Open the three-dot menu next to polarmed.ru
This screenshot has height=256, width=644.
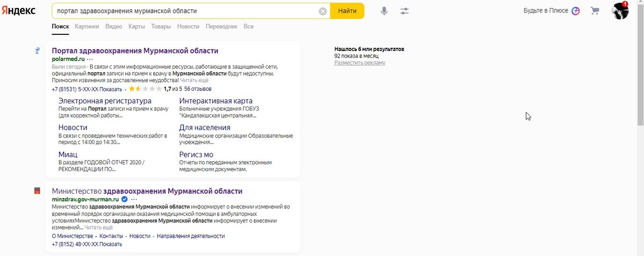pyautogui.click(x=90, y=58)
